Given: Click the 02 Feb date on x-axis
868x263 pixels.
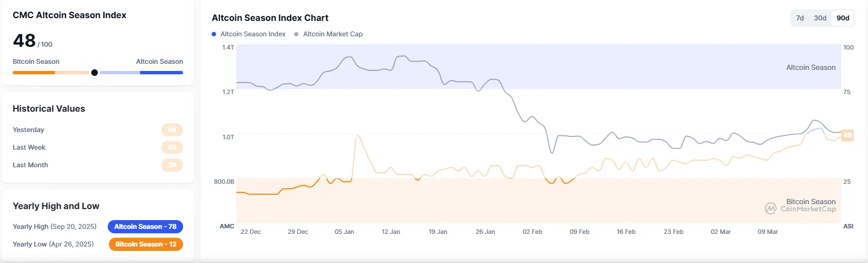Looking at the screenshot, I should (532, 232).
